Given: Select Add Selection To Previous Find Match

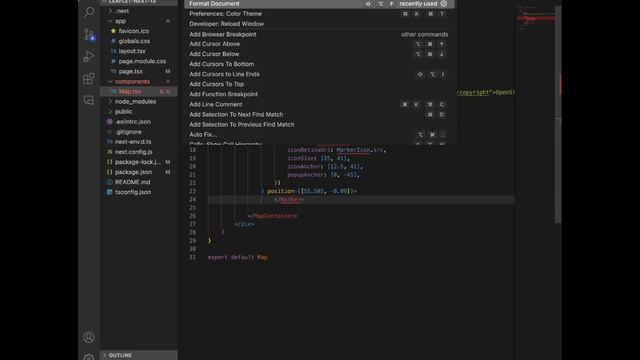Looking at the screenshot, I should 319,124.
